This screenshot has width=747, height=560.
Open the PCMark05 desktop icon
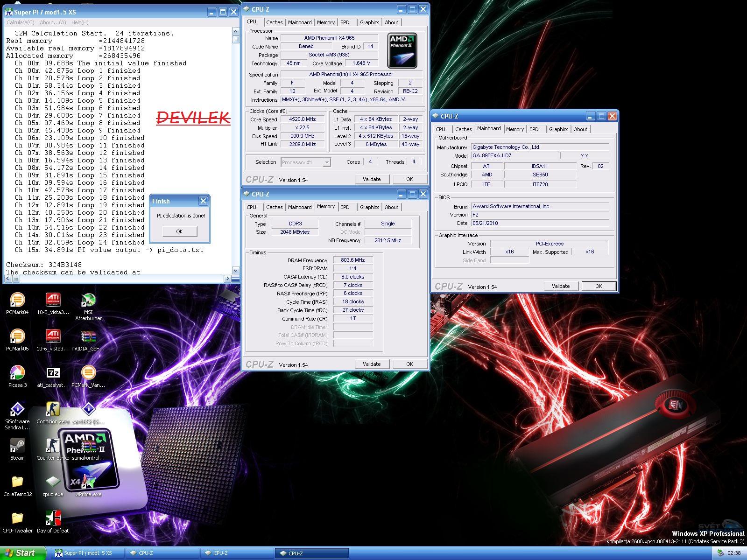click(x=17, y=340)
